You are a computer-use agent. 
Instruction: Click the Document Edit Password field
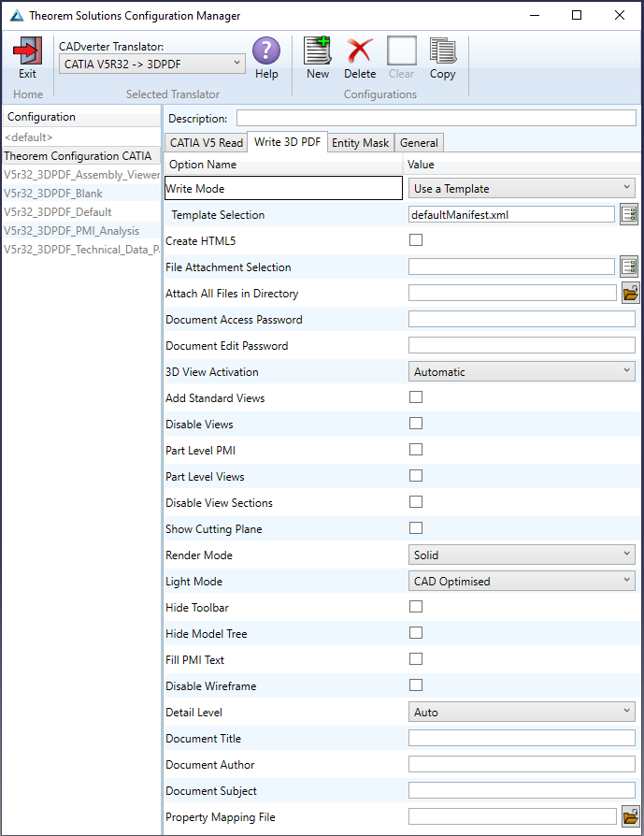[522, 345]
